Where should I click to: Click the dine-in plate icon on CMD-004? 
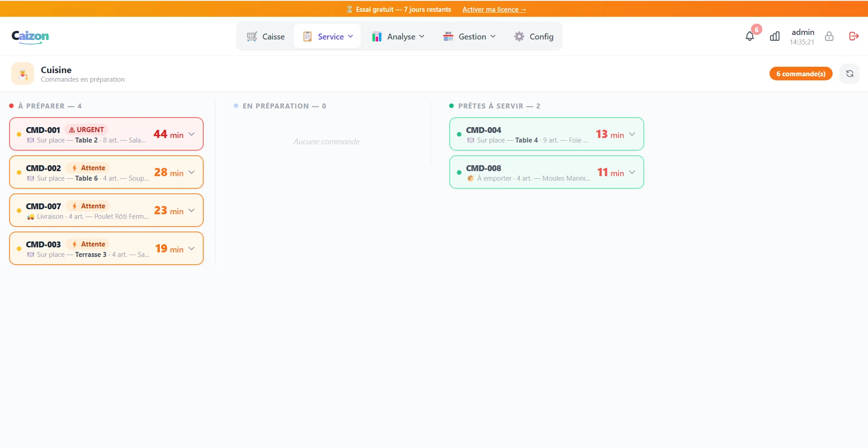coord(471,140)
